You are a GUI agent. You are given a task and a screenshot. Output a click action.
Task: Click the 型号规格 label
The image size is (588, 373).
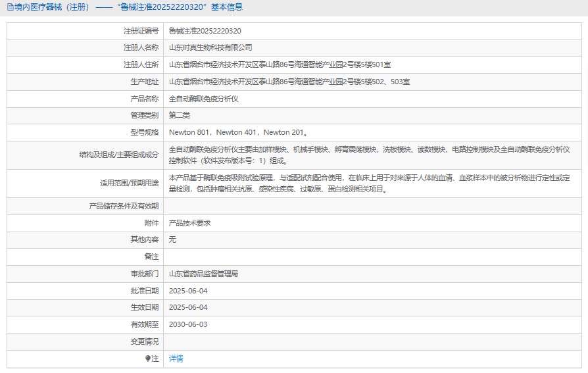click(145, 132)
